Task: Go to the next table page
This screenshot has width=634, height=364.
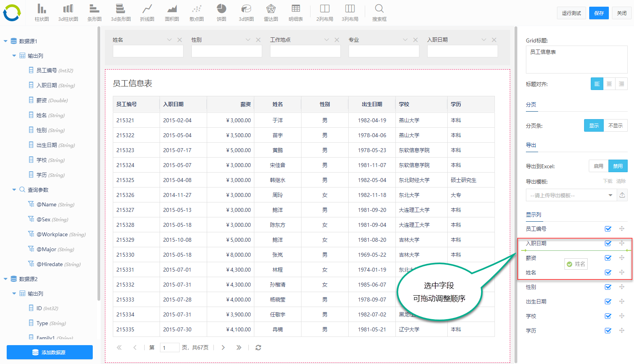Action: [x=223, y=347]
